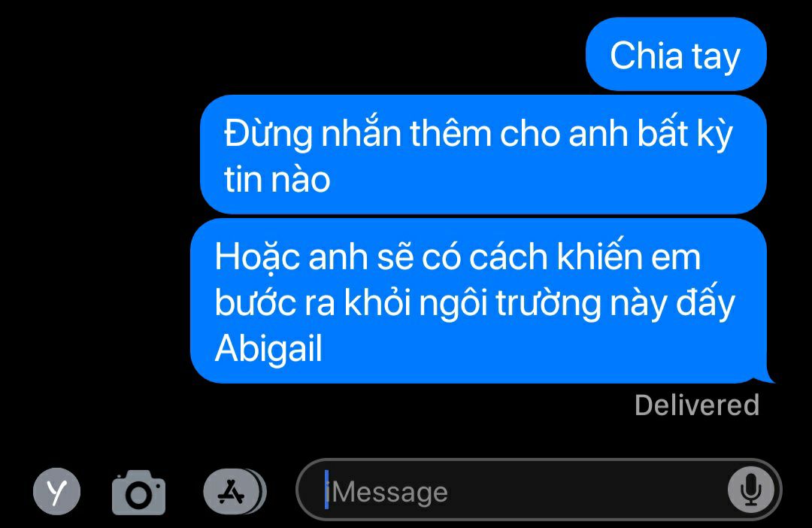
Task: Tap the gray circular Y icon
Action: [57, 490]
